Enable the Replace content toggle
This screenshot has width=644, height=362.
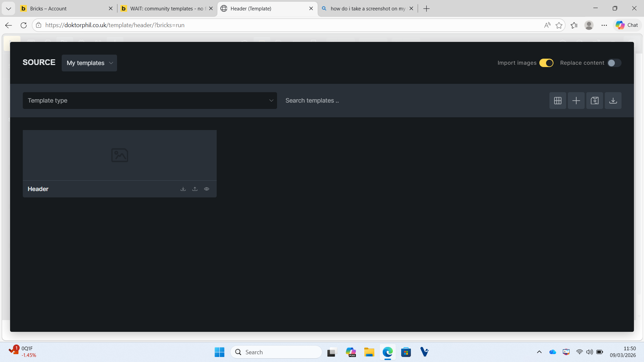(614, 63)
